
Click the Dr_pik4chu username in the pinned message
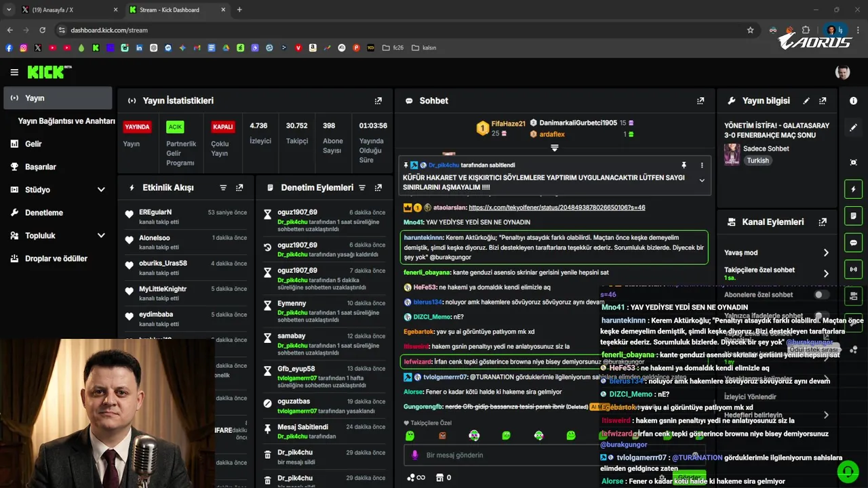[x=443, y=165]
